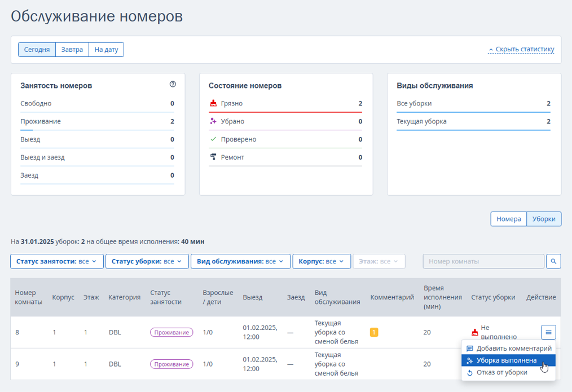
Task: Switch to the Сегодня date toggle
Action: [x=37, y=50]
